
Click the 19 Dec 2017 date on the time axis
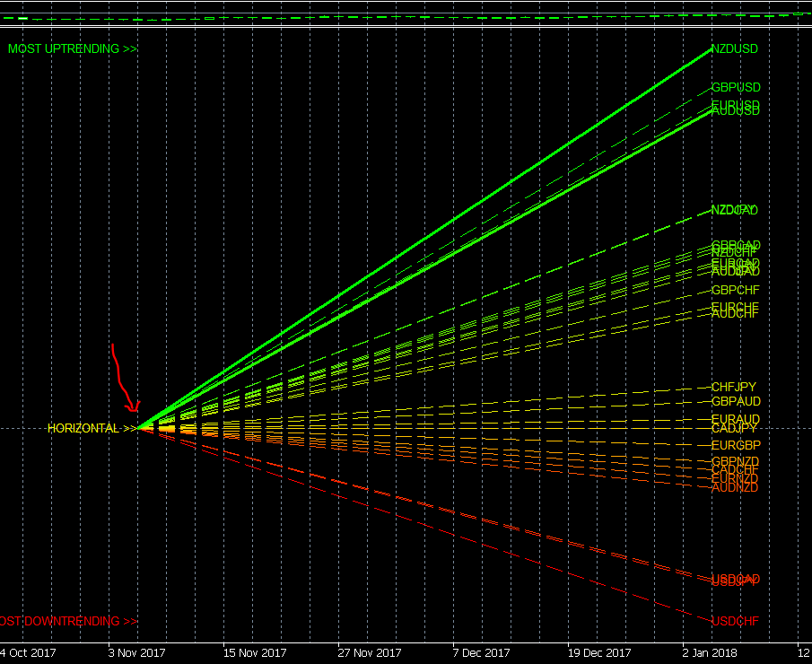click(x=598, y=652)
